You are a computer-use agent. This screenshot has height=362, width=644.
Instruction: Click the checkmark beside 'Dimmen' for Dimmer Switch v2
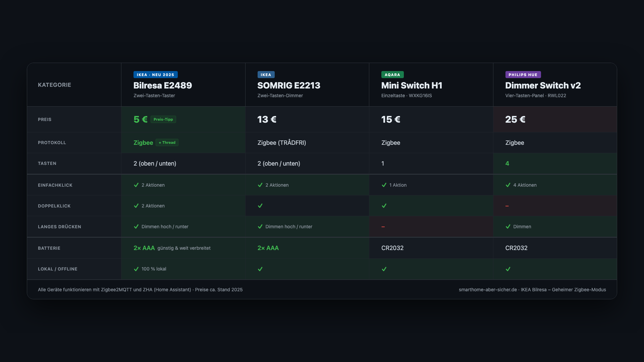tap(508, 227)
